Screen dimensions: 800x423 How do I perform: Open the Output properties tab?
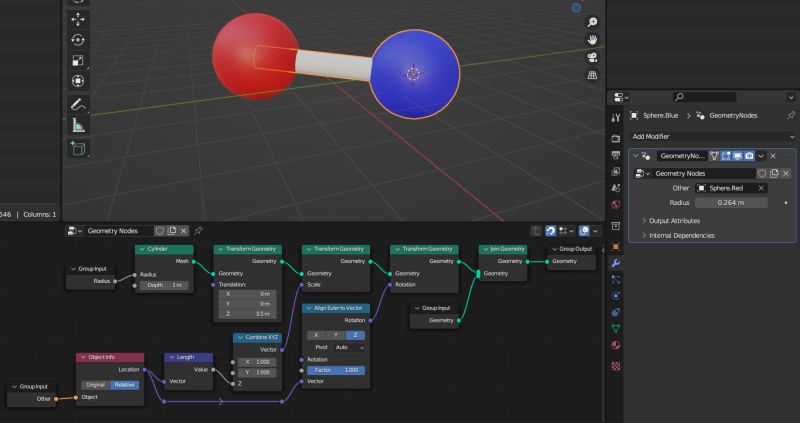pos(616,155)
